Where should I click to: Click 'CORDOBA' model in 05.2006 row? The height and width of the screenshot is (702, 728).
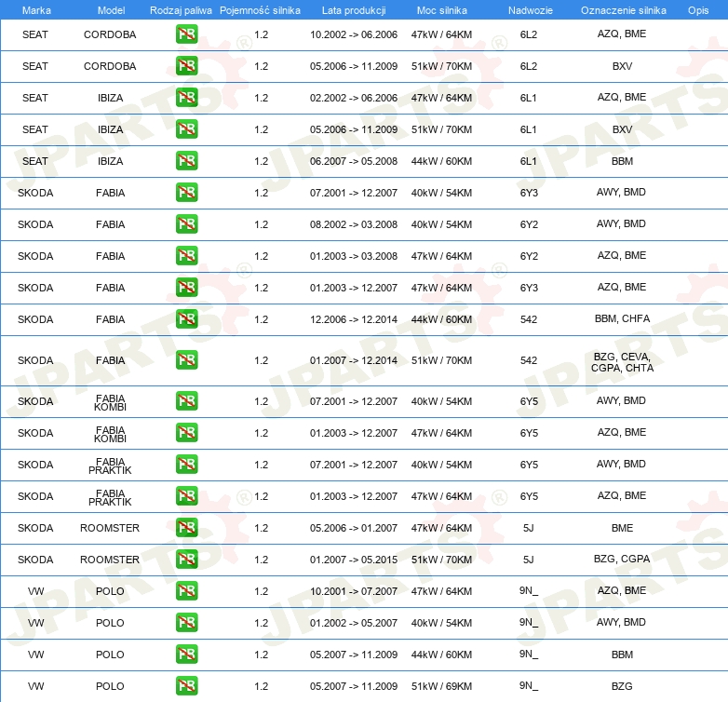point(110,66)
